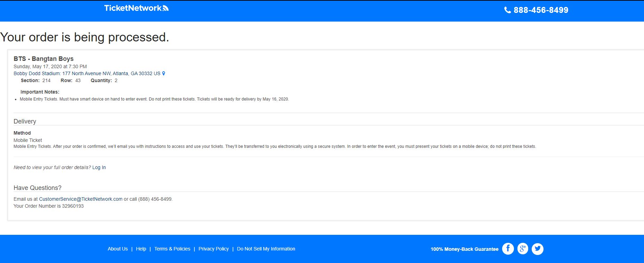Select the Row 43 value

click(x=78, y=80)
